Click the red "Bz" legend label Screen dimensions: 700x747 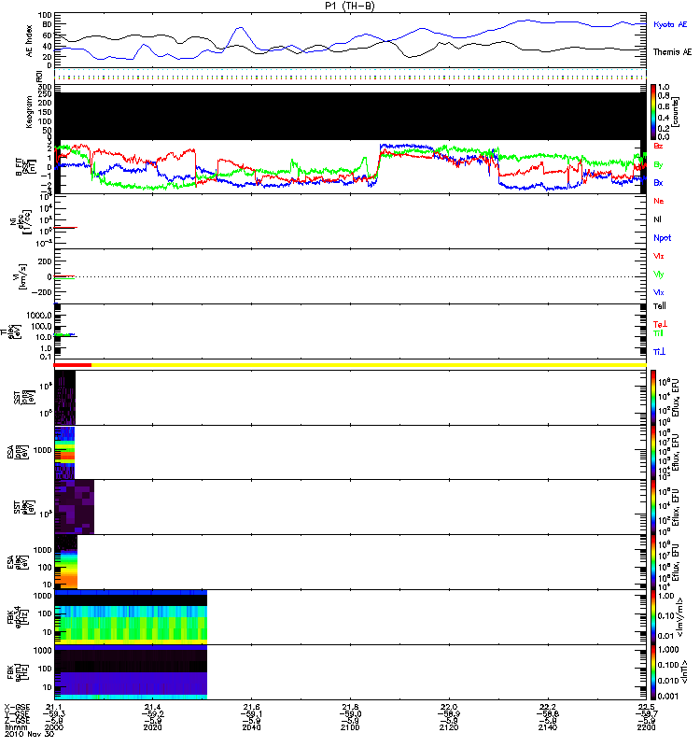point(658,146)
